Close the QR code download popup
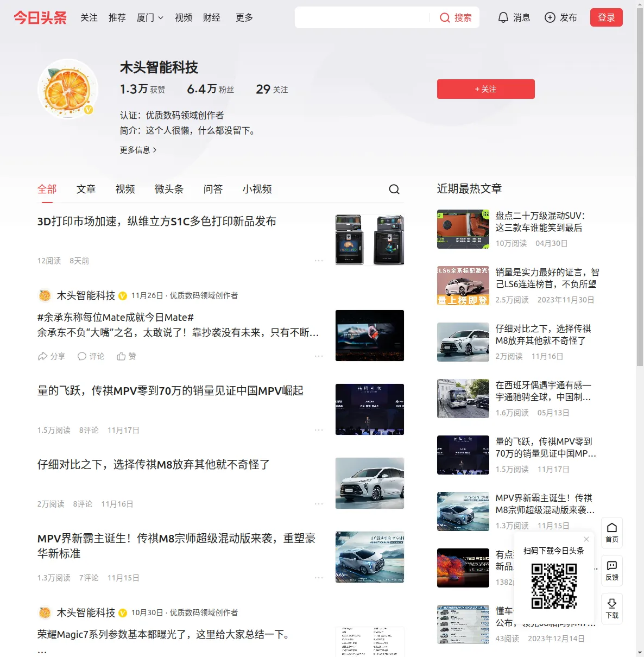The image size is (644, 657). [x=586, y=539]
